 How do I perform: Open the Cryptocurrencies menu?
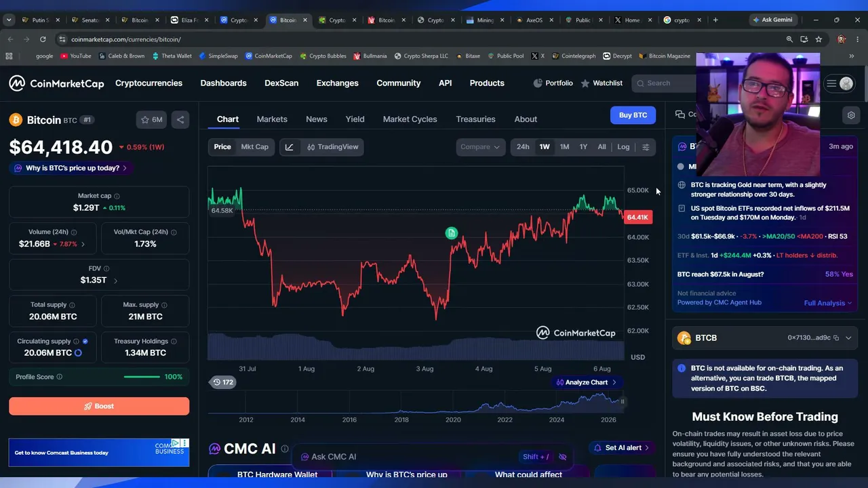click(149, 83)
